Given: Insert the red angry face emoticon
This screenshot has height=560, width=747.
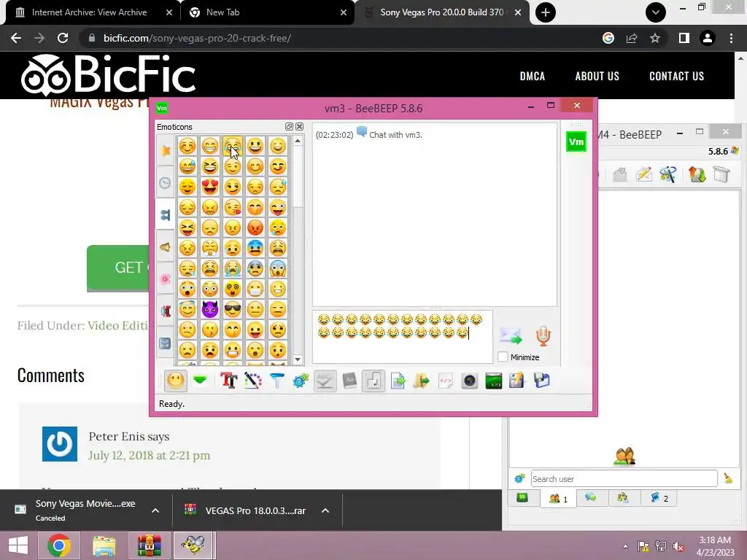Looking at the screenshot, I should pyautogui.click(x=255, y=227).
